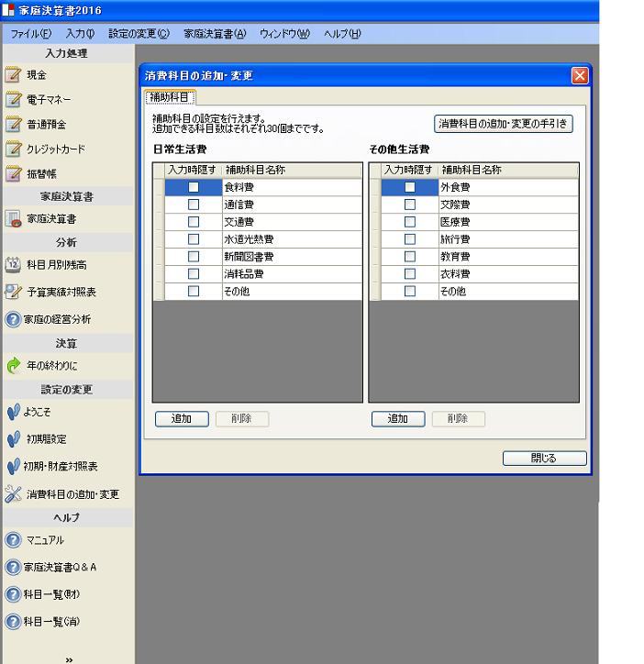Image resolution: width=644 pixels, height=664 pixels.
Task: Open 消費科目の追加・変更の手引き guide
Action: [x=504, y=124]
